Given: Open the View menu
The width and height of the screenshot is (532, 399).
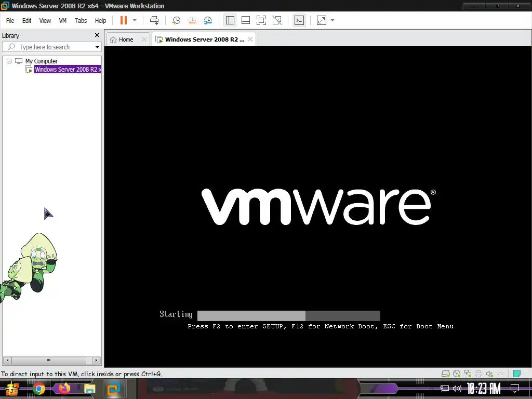Looking at the screenshot, I should click(45, 21).
